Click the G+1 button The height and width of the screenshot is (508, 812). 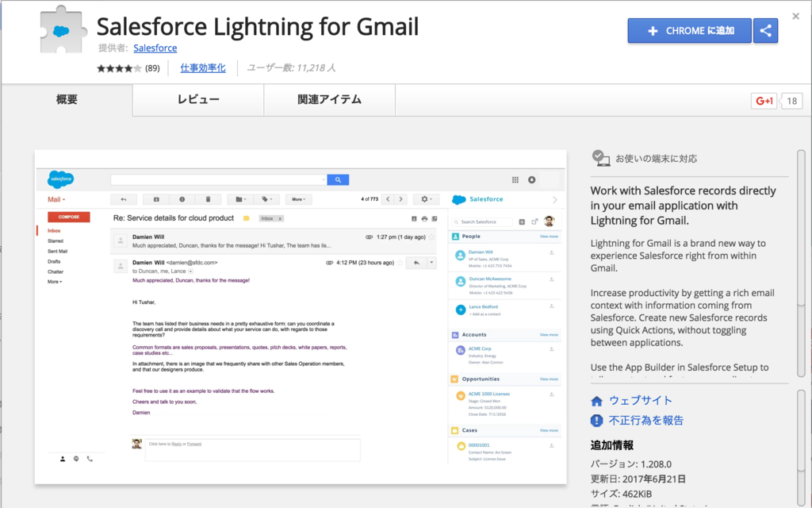click(x=764, y=101)
